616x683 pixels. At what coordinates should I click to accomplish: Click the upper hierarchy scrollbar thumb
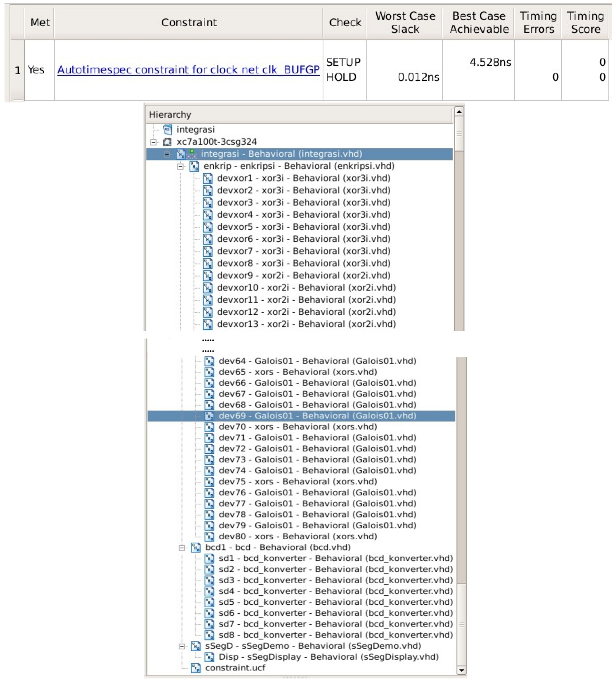click(x=459, y=134)
